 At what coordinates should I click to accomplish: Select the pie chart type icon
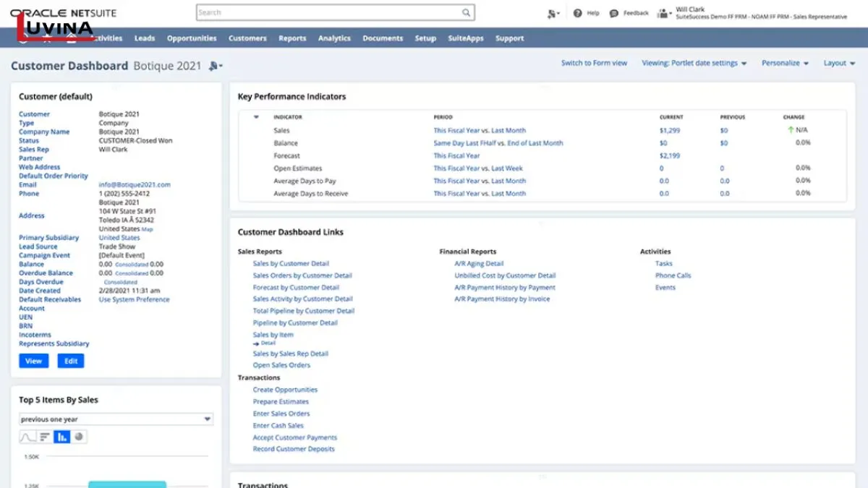coord(79,437)
